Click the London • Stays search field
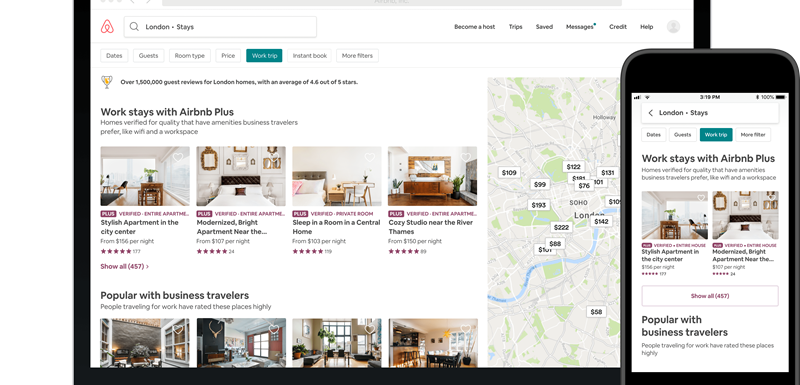800x385 pixels. 220,27
